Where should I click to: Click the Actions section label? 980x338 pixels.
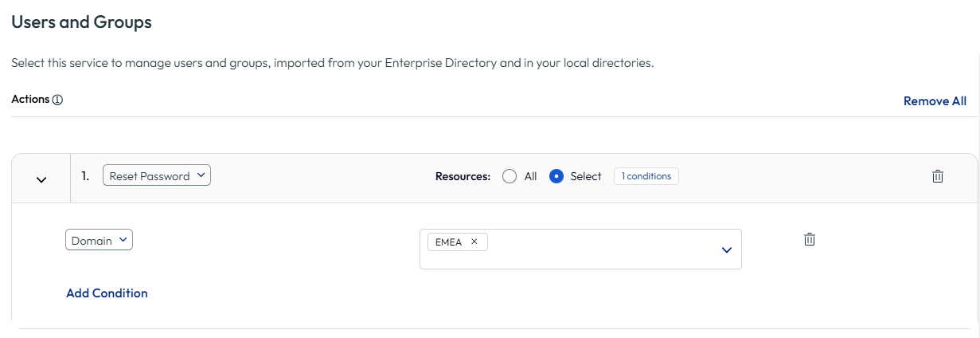[x=30, y=100]
